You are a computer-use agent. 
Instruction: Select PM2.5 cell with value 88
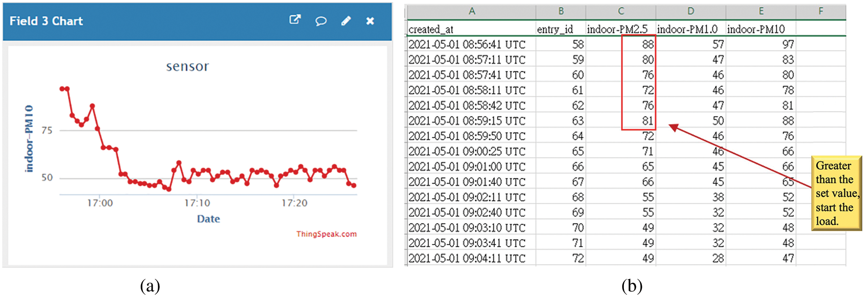(x=638, y=44)
